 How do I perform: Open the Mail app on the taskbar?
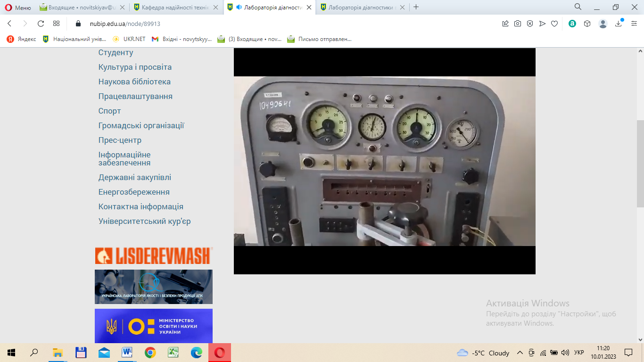pyautogui.click(x=104, y=353)
